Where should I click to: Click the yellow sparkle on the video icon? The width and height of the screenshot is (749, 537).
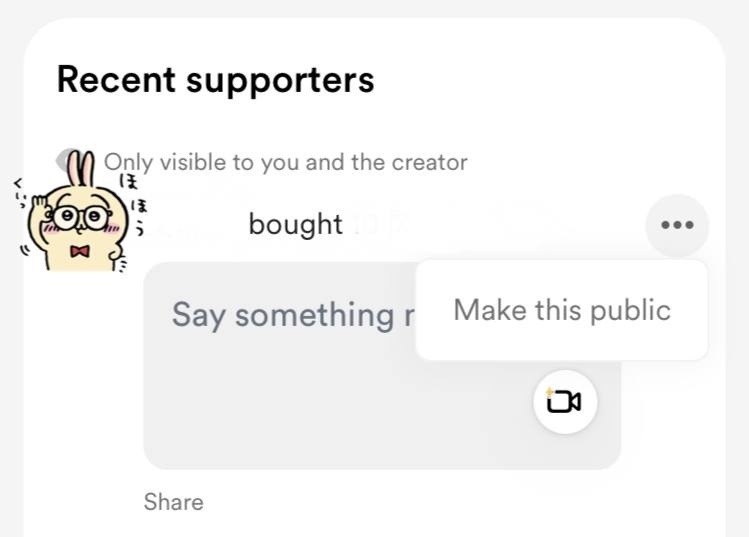point(550,392)
